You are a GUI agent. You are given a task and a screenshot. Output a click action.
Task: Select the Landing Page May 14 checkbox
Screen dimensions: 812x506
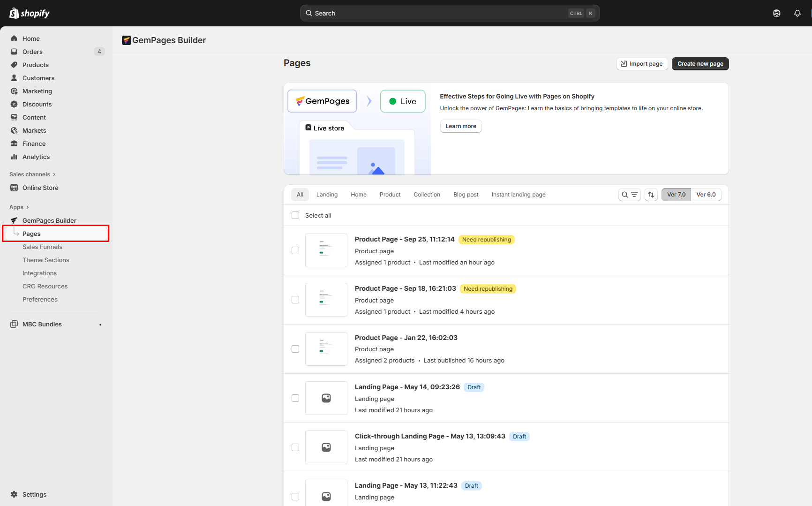point(295,398)
